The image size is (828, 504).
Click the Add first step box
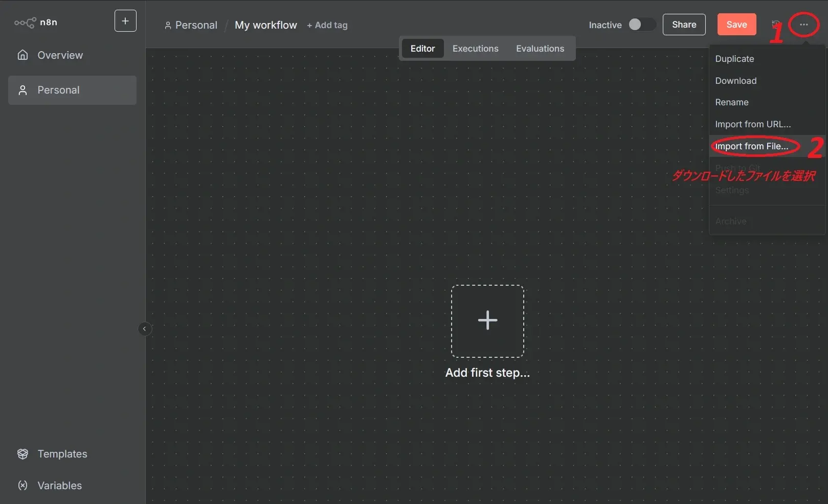[x=487, y=321]
